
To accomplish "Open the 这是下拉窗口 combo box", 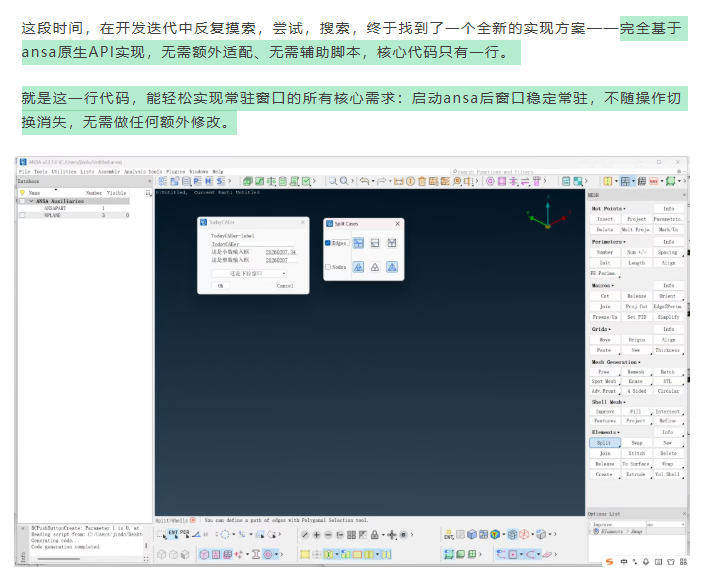I will [249, 274].
